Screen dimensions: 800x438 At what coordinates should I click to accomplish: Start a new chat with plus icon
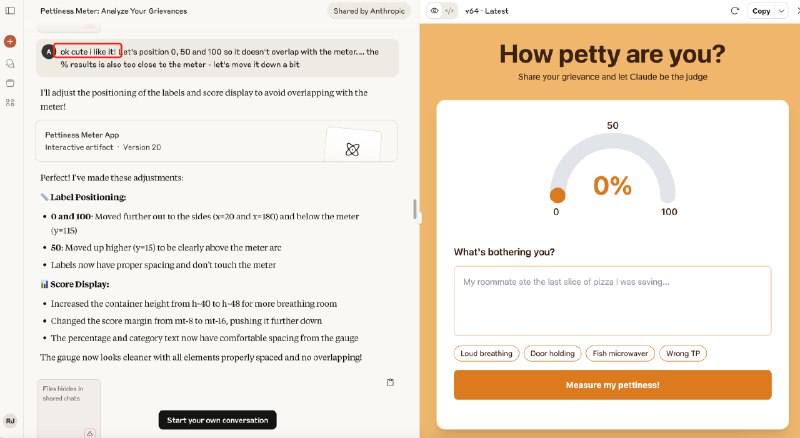tap(10, 41)
